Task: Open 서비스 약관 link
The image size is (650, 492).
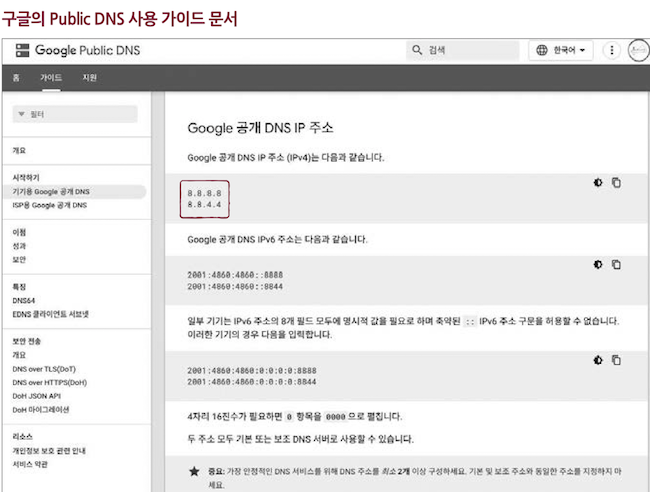Action: (x=30, y=464)
